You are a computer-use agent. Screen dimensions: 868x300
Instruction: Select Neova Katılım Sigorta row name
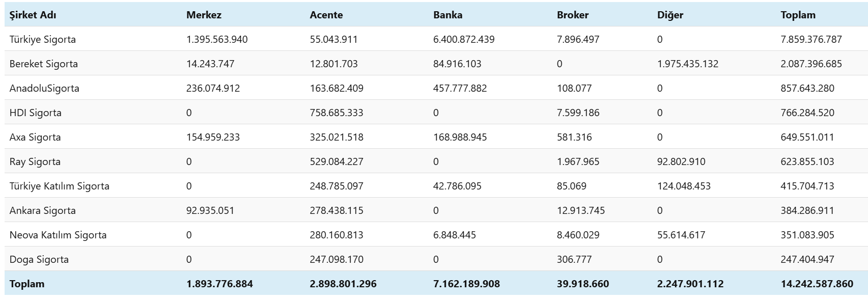[58, 235]
